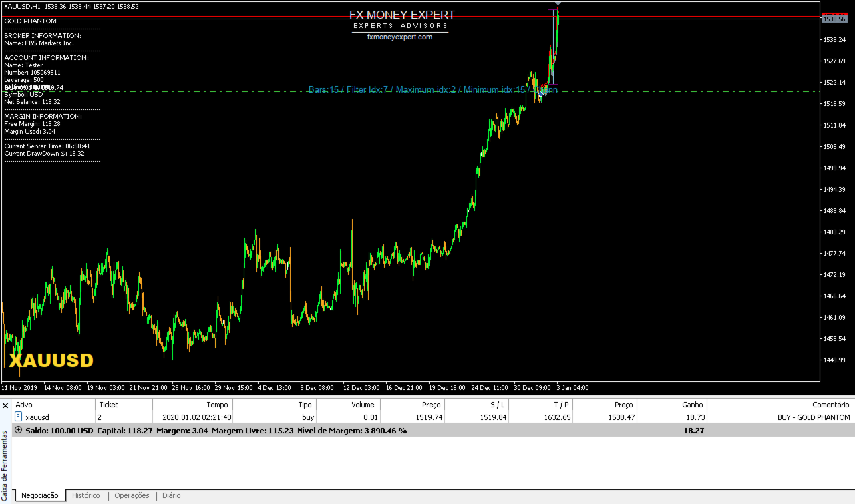Click the Free Margin: 115.28 text
855x504 pixels.
point(32,124)
